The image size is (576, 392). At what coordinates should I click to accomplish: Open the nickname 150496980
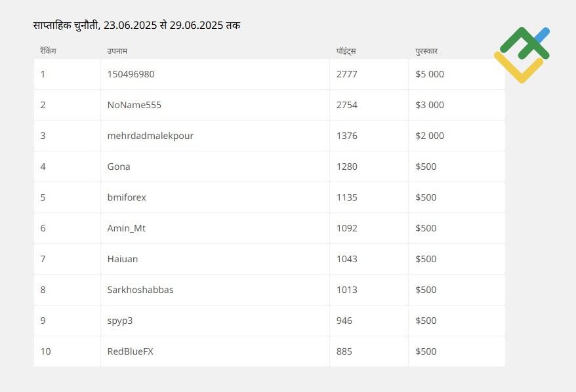(x=131, y=74)
